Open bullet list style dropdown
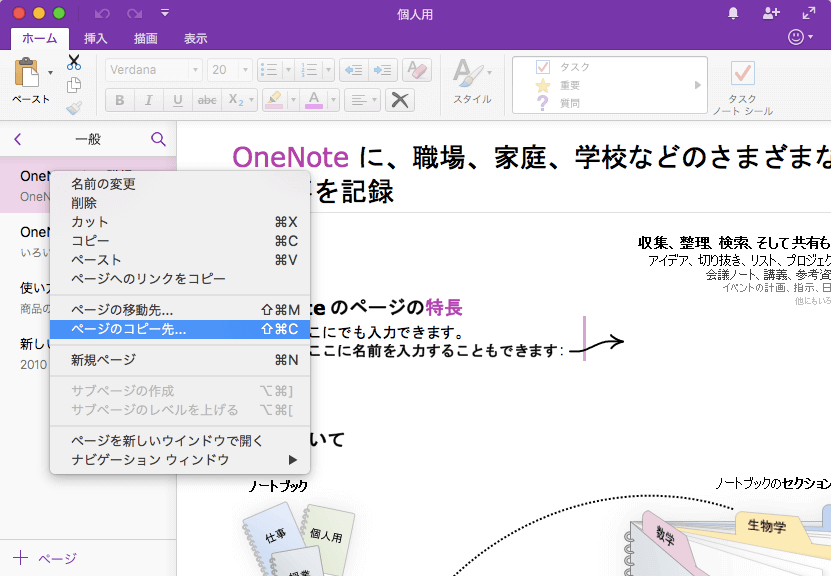 [x=288, y=69]
